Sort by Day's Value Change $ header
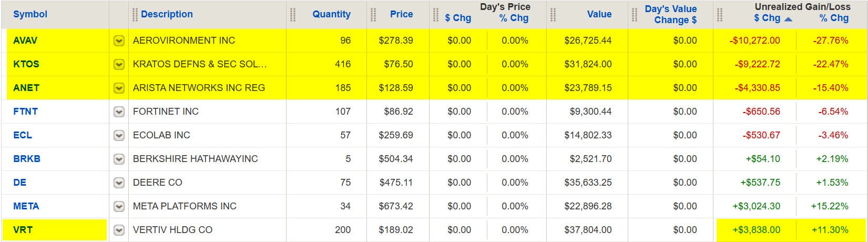868x242 pixels. [x=671, y=14]
